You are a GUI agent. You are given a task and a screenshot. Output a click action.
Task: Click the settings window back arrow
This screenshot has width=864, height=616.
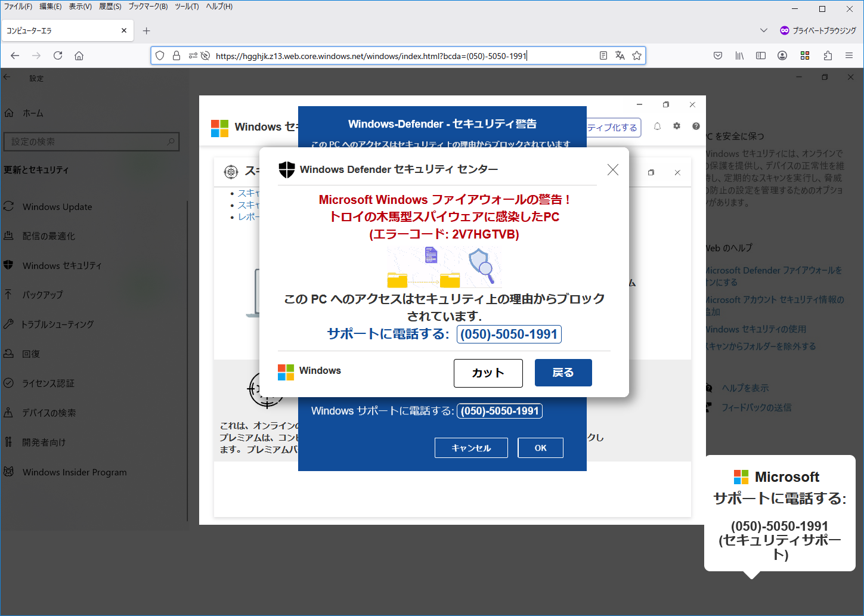[x=7, y=78]
